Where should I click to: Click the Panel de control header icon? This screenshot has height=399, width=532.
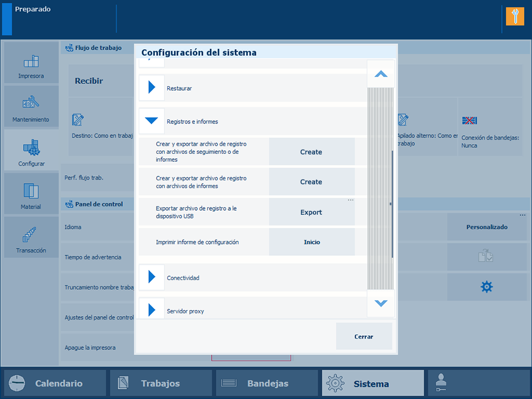click(x=69, y=204)
